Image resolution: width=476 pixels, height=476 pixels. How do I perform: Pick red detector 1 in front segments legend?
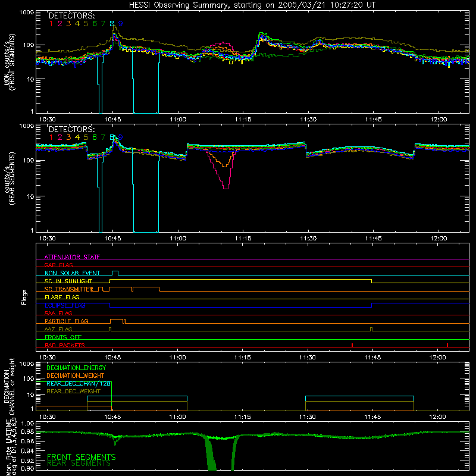click(x=51, y=23)
